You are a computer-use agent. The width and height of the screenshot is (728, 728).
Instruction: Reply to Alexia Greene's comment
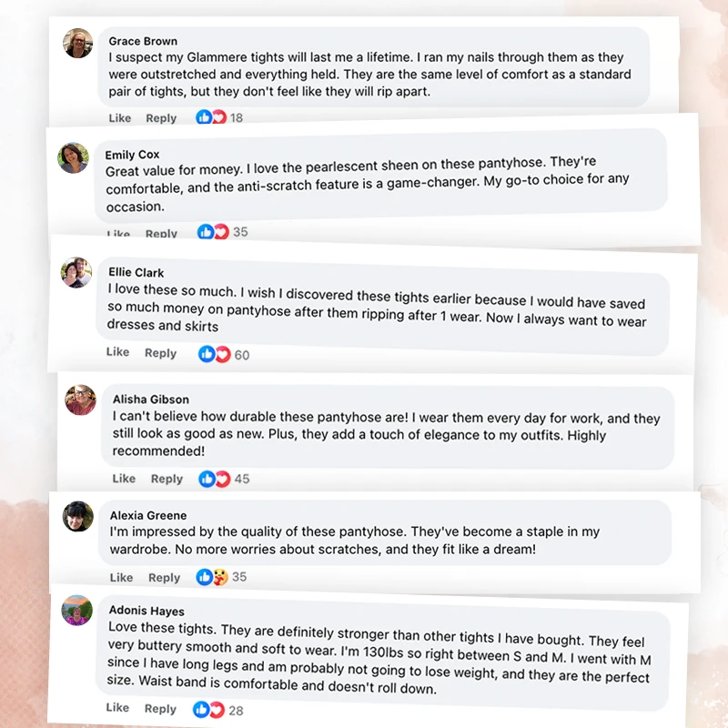(x=164, y=578)
